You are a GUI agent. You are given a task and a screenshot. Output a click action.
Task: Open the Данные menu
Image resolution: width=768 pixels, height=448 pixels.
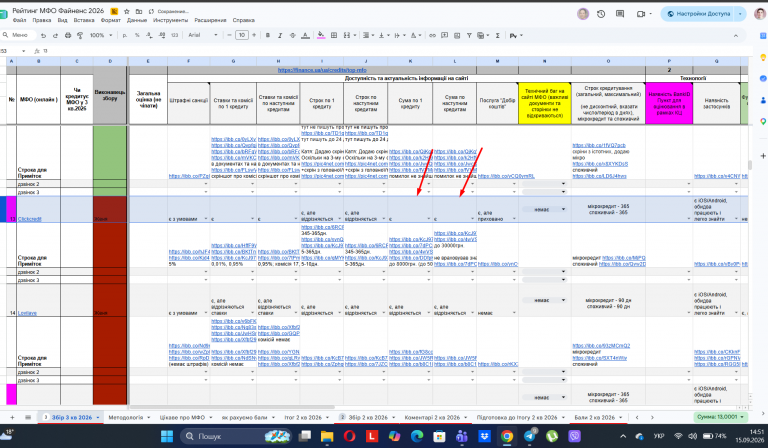[x=137, y=21]
